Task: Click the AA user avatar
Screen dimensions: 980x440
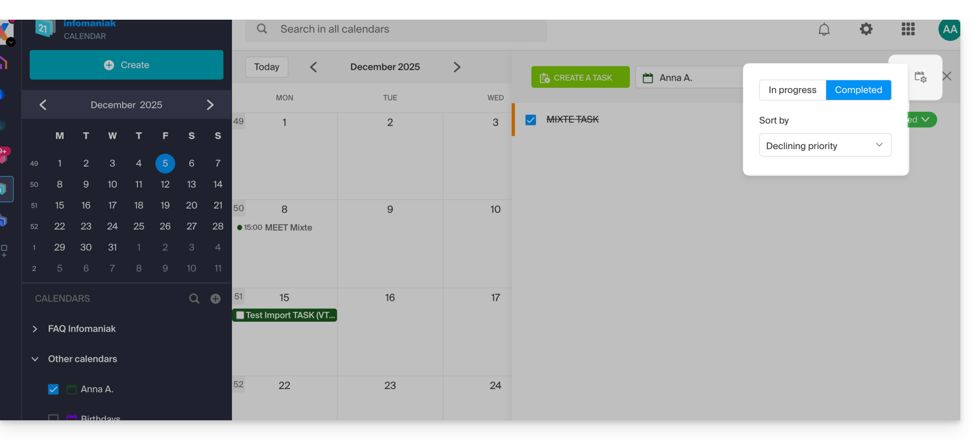Action: click(x=949, y=30)
